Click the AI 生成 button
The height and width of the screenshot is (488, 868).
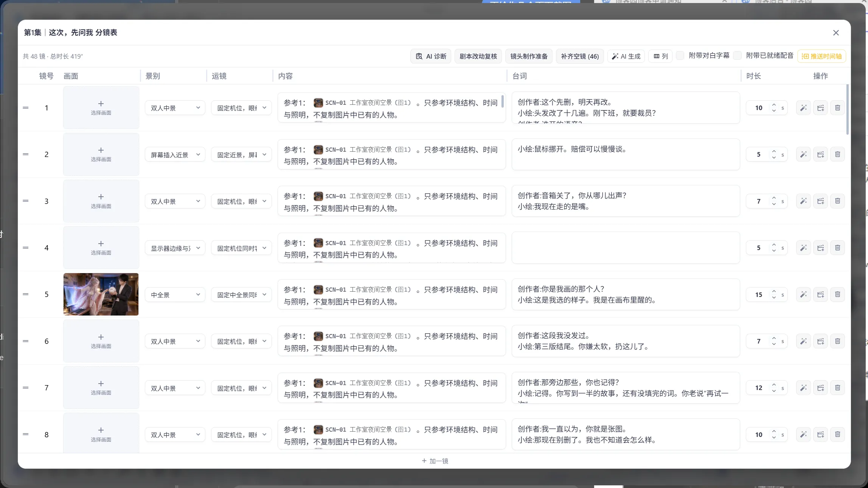[626, 56]
